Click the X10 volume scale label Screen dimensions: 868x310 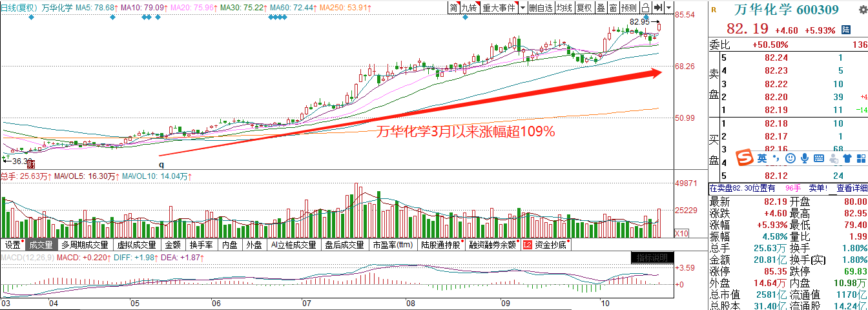(x=681, y=232)
